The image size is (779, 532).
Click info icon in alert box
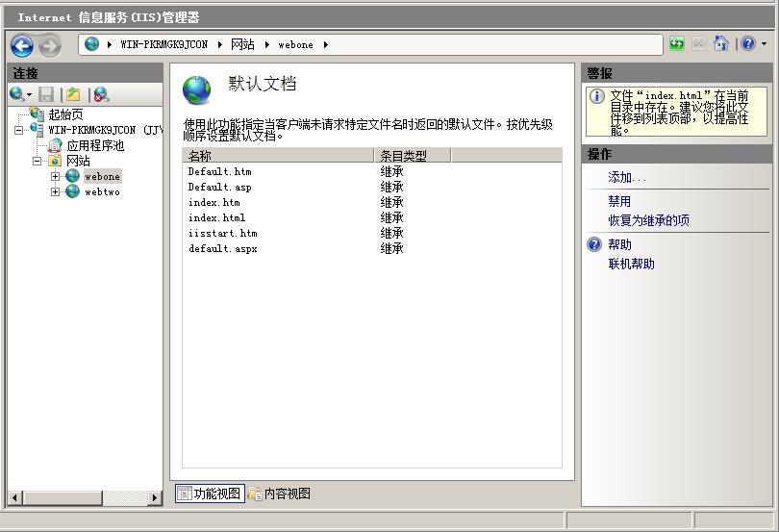[596, 96]
